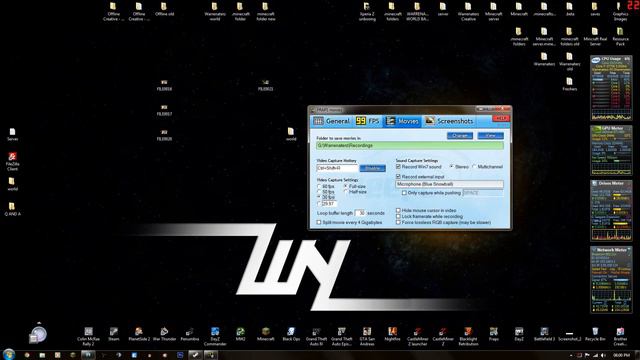The image size is (640, 360).
Task: Select the Freckers folder on desktop
Action: [x=569, y=84]
